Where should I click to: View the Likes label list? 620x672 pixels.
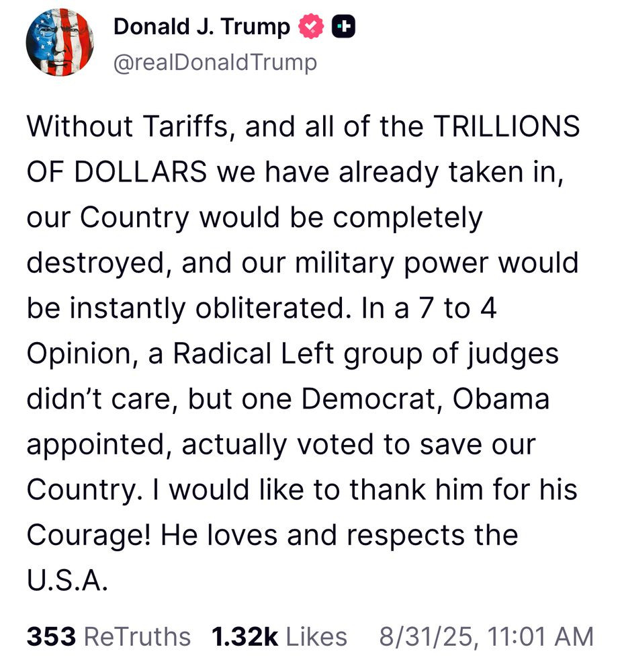click(316, 636)
